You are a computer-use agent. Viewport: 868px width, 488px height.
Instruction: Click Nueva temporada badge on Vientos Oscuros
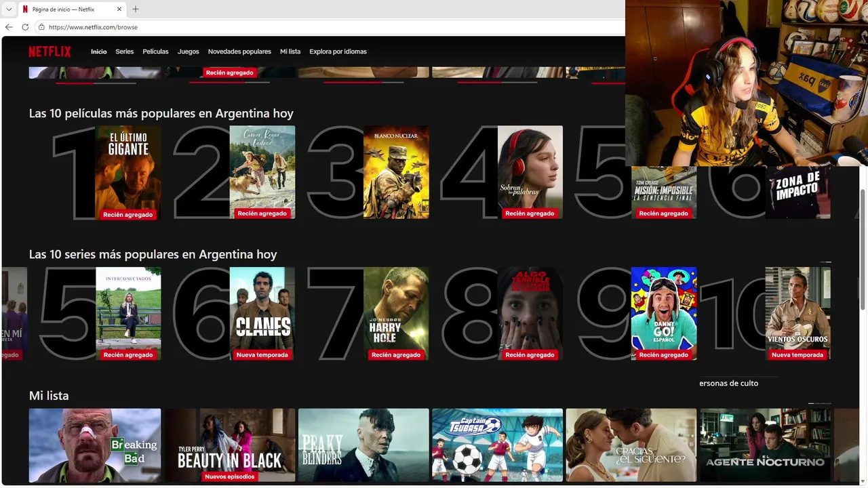tap(797, 354)
